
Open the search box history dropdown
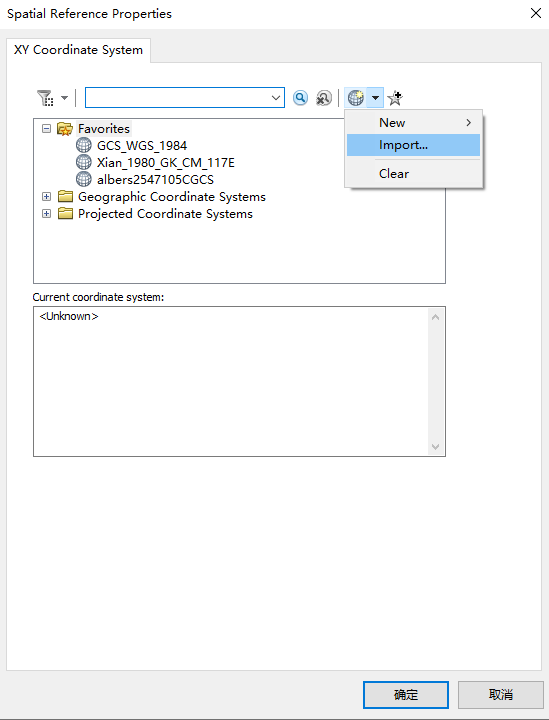coord(276,98)
